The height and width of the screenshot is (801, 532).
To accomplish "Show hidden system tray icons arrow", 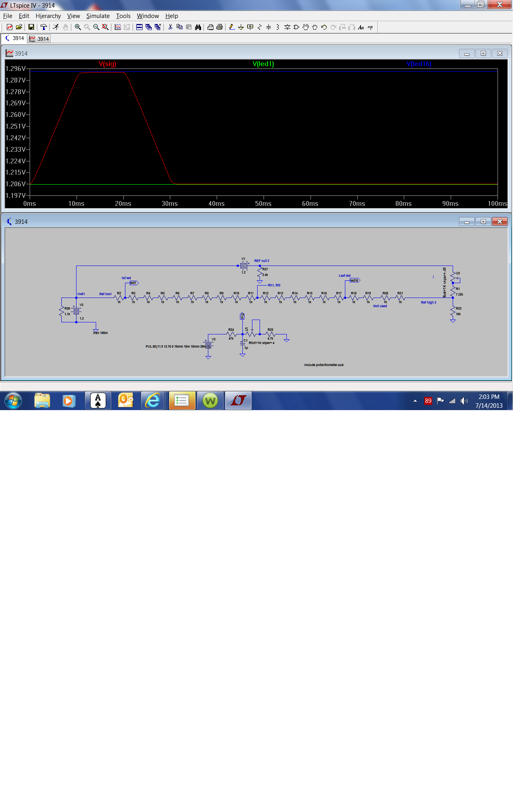I will click(415, 400).
